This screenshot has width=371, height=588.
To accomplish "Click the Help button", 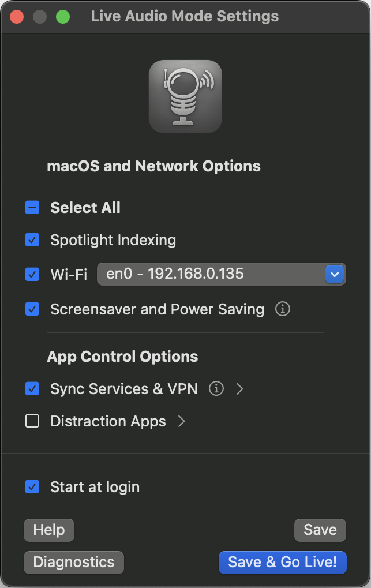I will click(49, 530).
